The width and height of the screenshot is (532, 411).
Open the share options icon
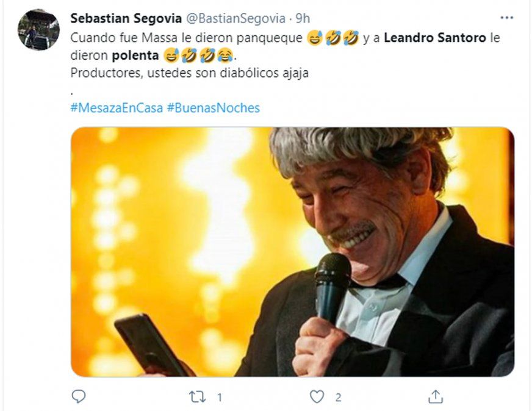(436, 396)
